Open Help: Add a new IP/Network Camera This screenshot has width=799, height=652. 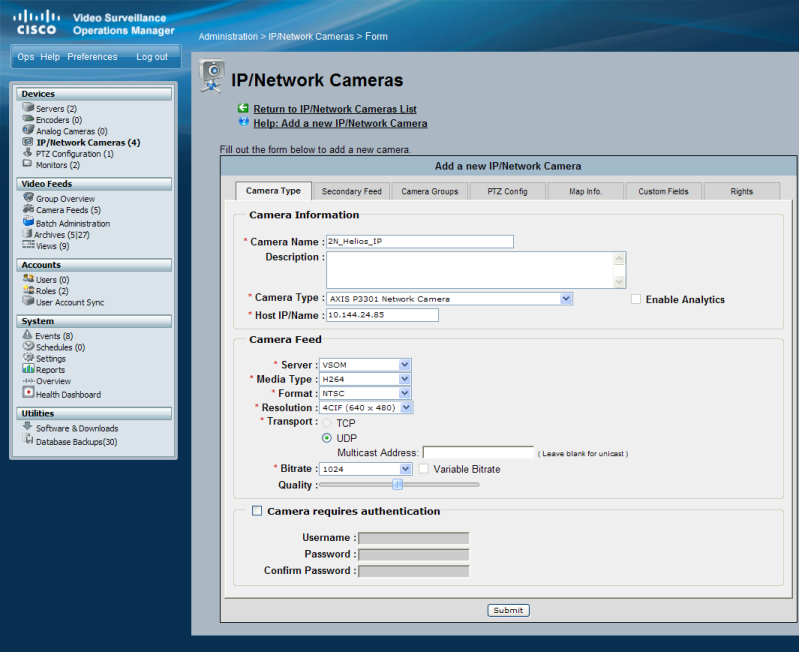340,124
